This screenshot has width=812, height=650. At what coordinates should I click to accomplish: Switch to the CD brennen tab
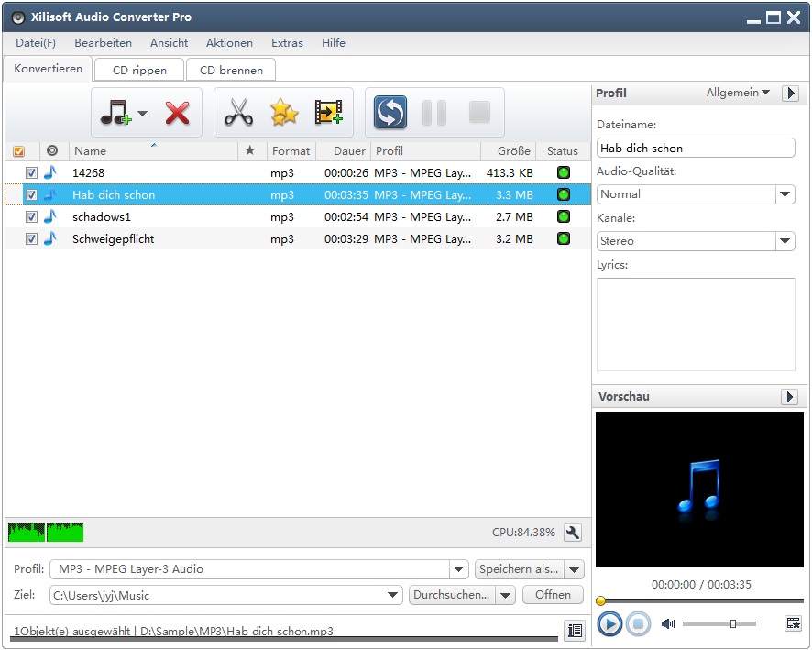231,70
